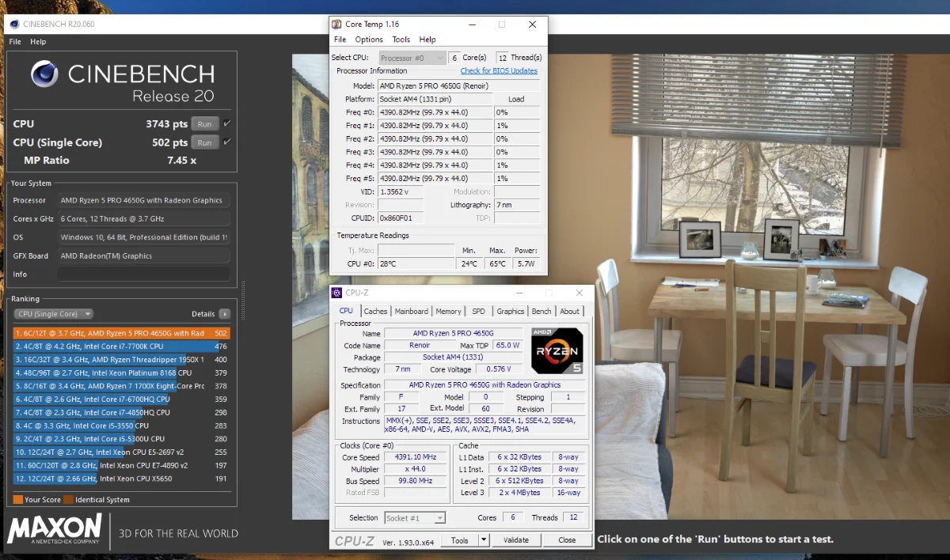The image size is (950, 560).
Task: Minimize the CPU-Z window
Action: click(x=519, y=293)
